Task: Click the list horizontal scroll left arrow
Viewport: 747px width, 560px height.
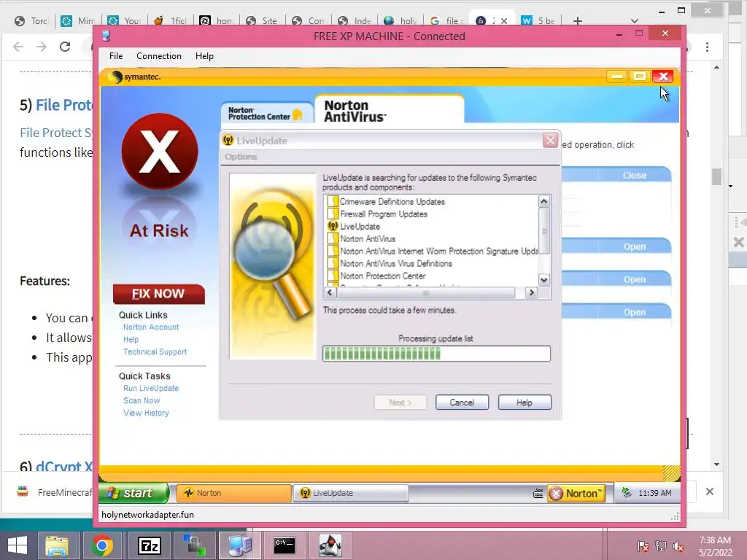Action: tap(330, 292)
